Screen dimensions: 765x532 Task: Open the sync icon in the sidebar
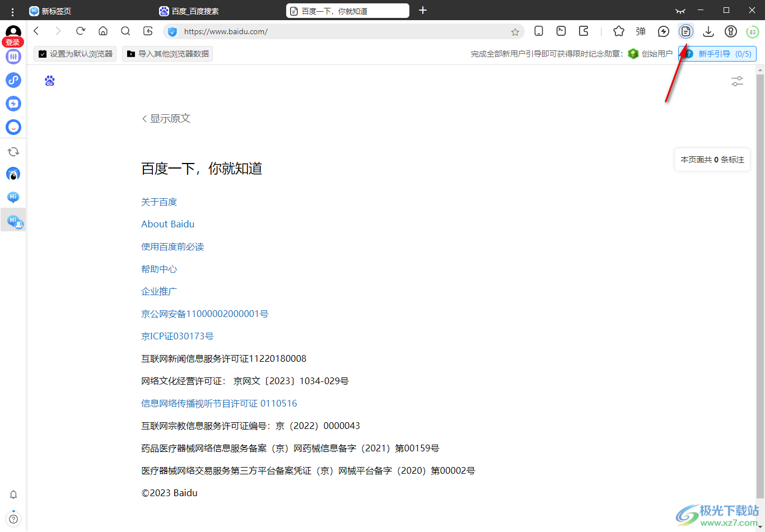[13, 151]
